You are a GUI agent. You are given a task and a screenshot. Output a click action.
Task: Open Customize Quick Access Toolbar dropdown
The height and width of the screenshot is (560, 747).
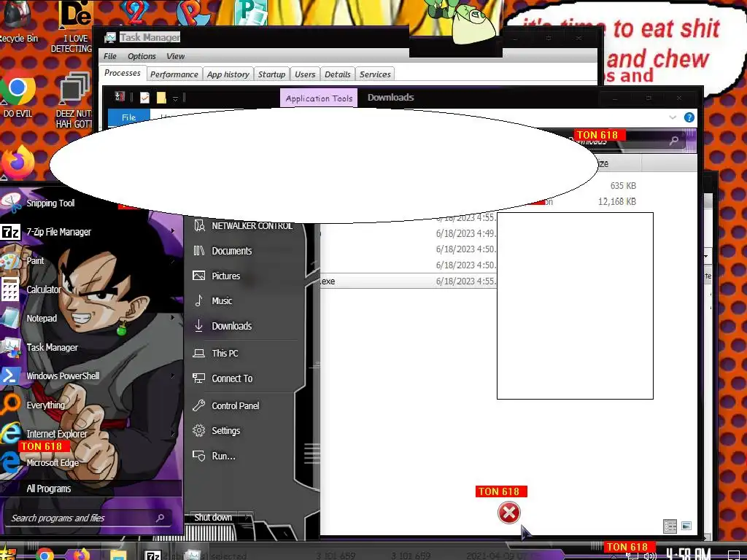[175, 98]
